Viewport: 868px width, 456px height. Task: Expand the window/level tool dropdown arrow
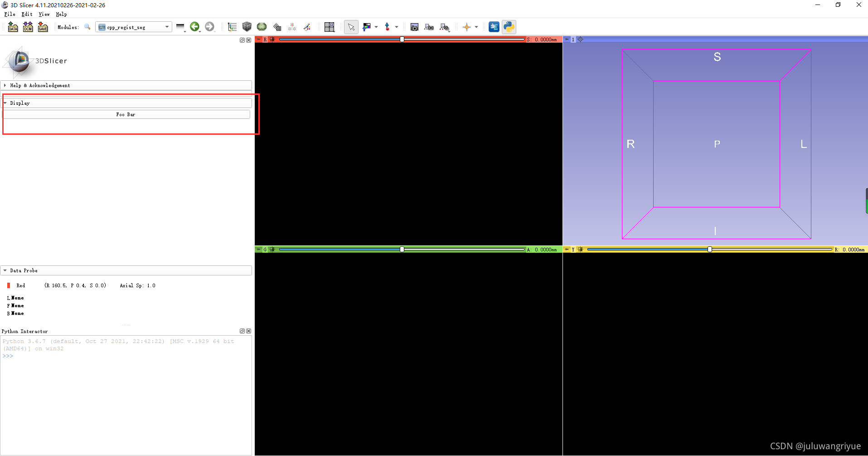(376, 27)
